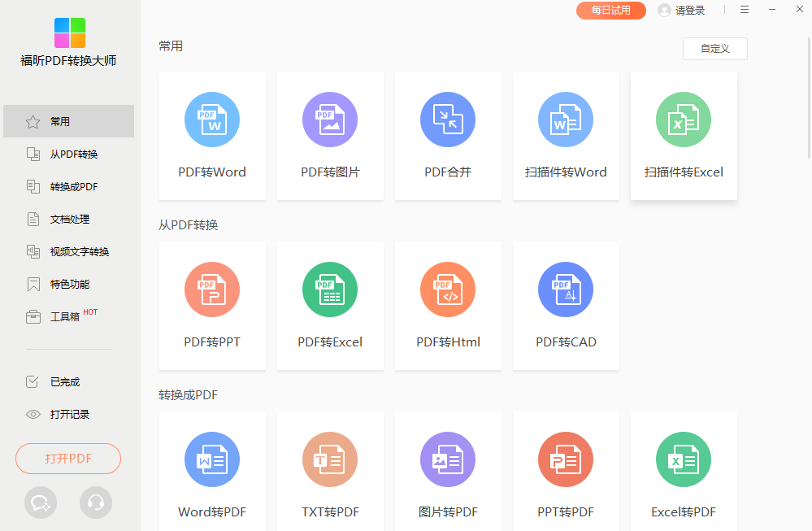Click the 打开PDF button
The height and width of the screenshot is (531, 812).
[x=67, y=459]
